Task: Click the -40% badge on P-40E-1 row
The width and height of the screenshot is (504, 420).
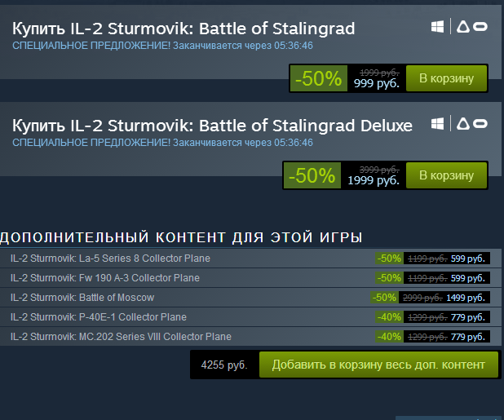Action: coord(389,317)
